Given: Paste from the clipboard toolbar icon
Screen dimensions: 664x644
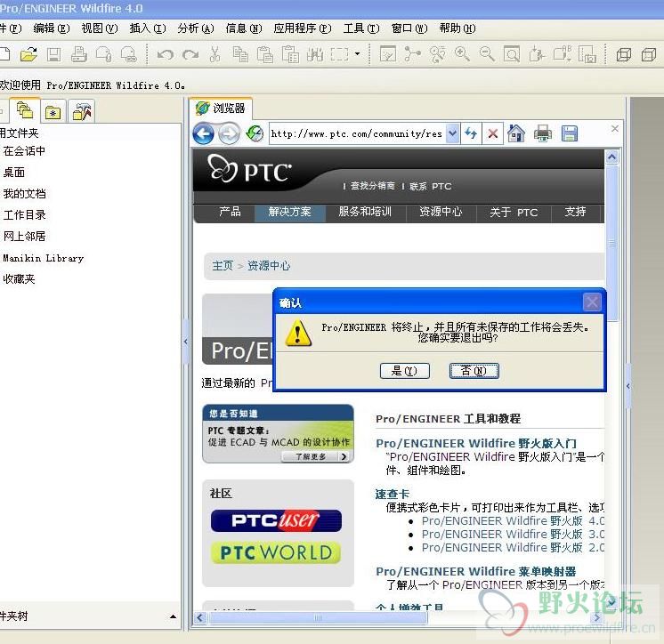Looking at the screenshot, I should click(x=265, y=54).
